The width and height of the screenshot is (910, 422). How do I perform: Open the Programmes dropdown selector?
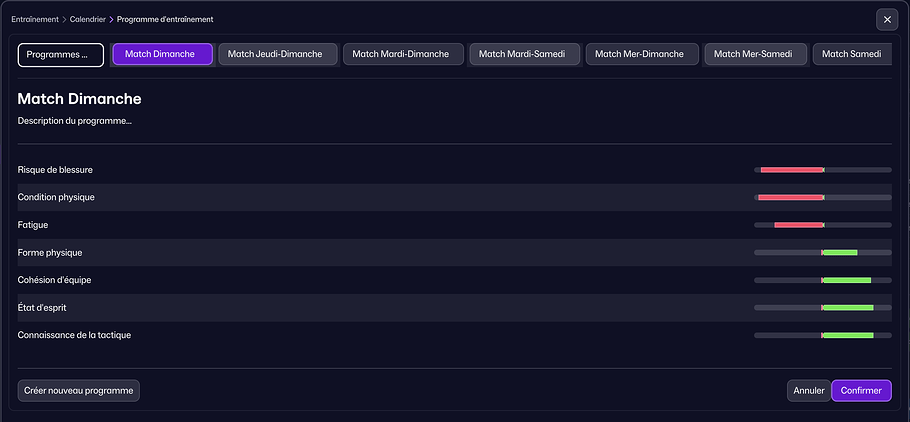60,54
